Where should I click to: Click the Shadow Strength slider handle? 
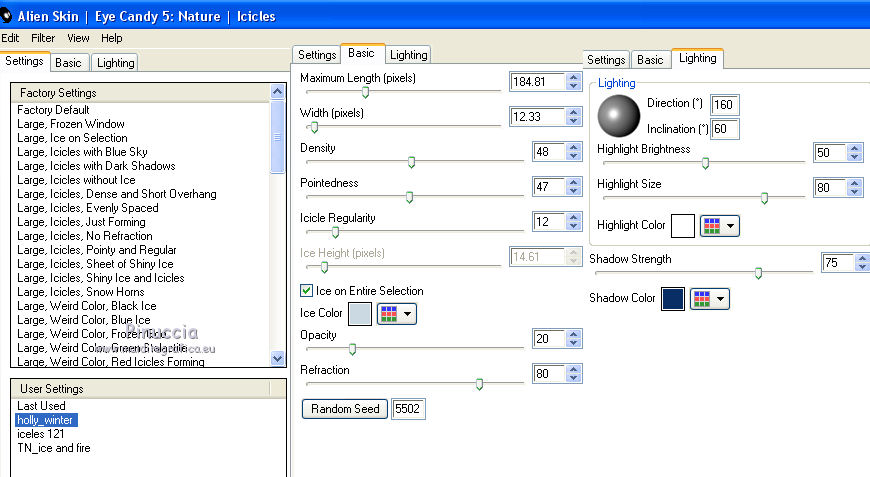758,273
